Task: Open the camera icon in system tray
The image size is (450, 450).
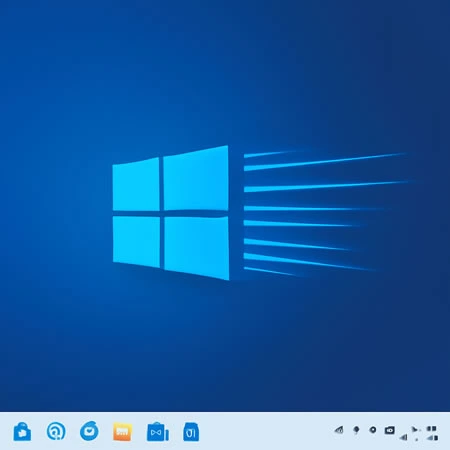Action: [390, 430]
